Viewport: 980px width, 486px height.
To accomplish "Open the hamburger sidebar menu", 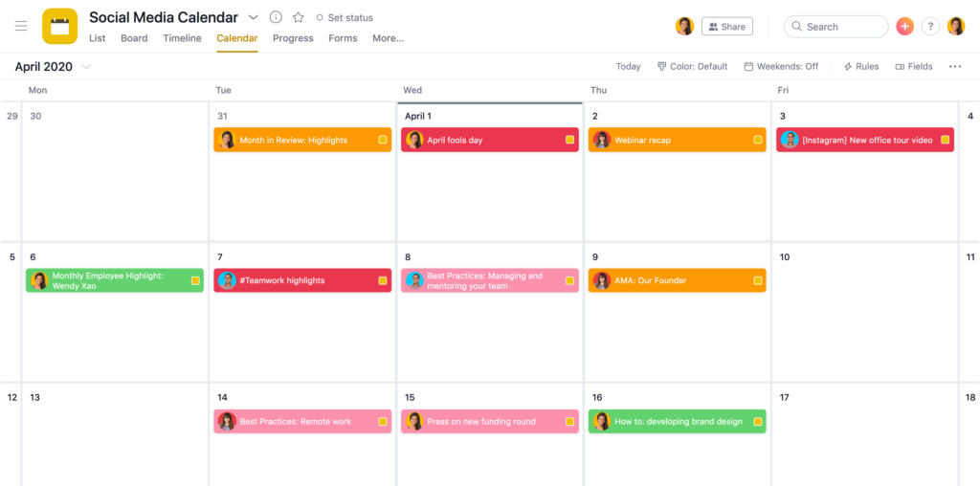I will (21, 26).
